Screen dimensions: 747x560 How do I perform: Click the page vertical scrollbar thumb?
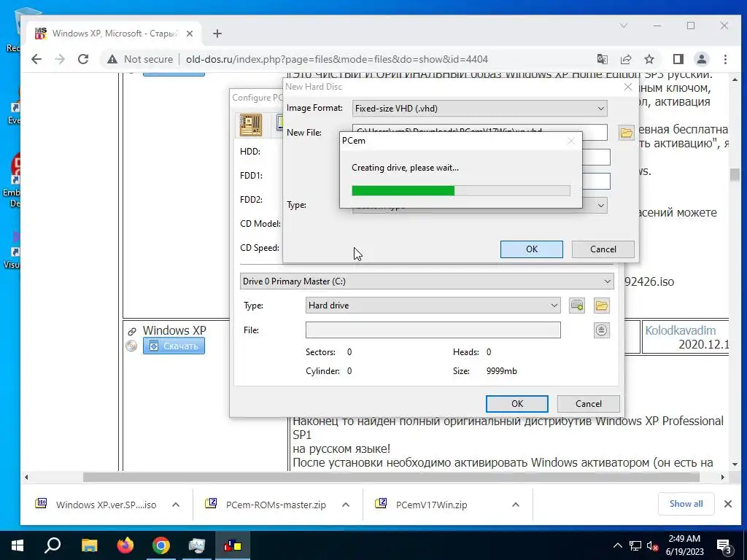pyautogui.click(x=735, y=175)
